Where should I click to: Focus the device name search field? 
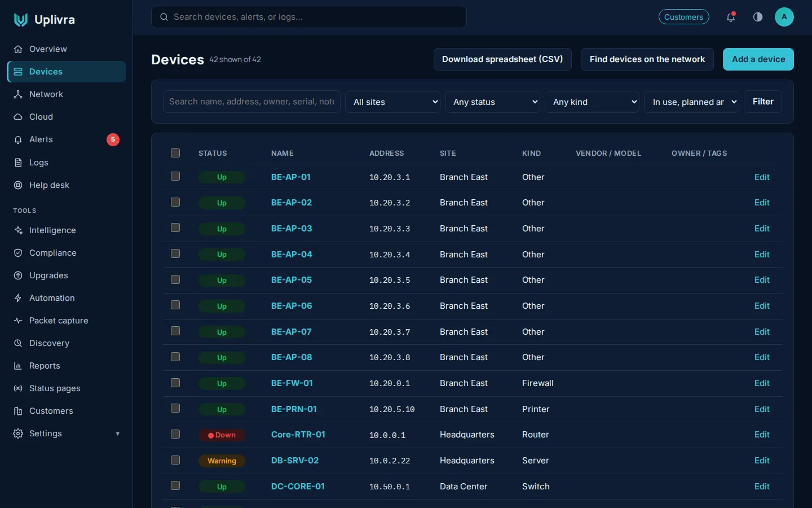click(251, 102)
